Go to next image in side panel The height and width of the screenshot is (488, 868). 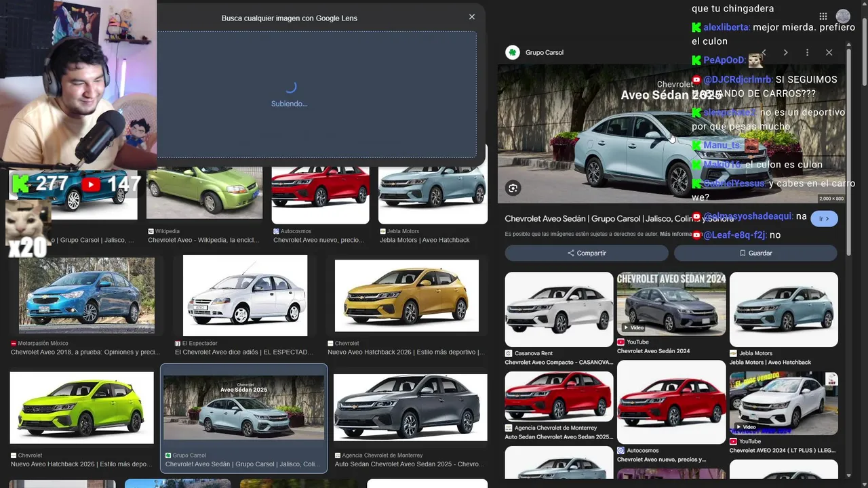click(785, 52)
